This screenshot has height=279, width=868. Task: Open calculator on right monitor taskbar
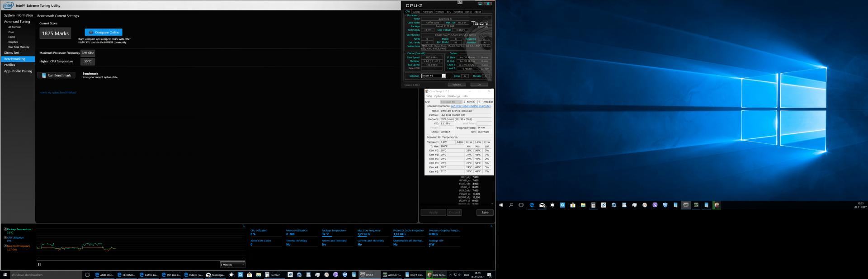(593, 205)
